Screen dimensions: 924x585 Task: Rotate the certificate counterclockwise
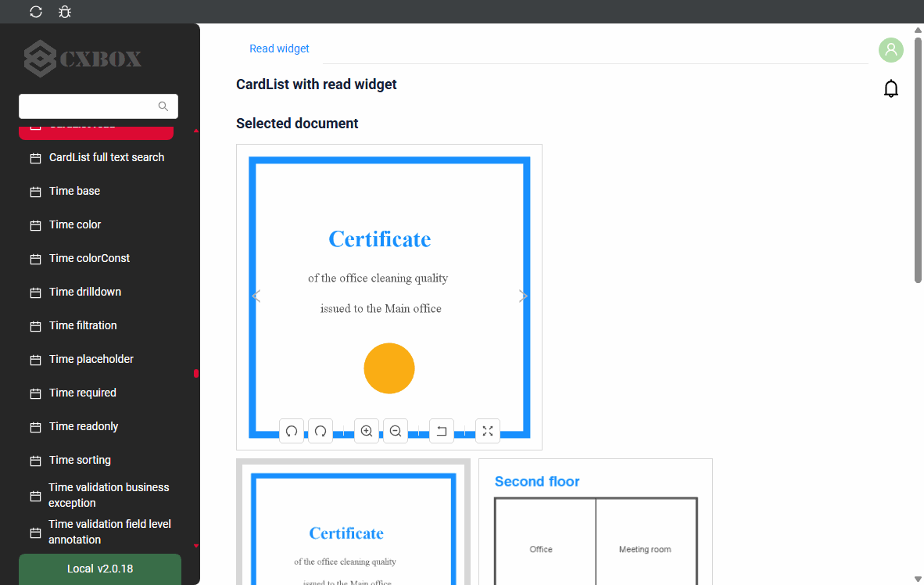292,431
